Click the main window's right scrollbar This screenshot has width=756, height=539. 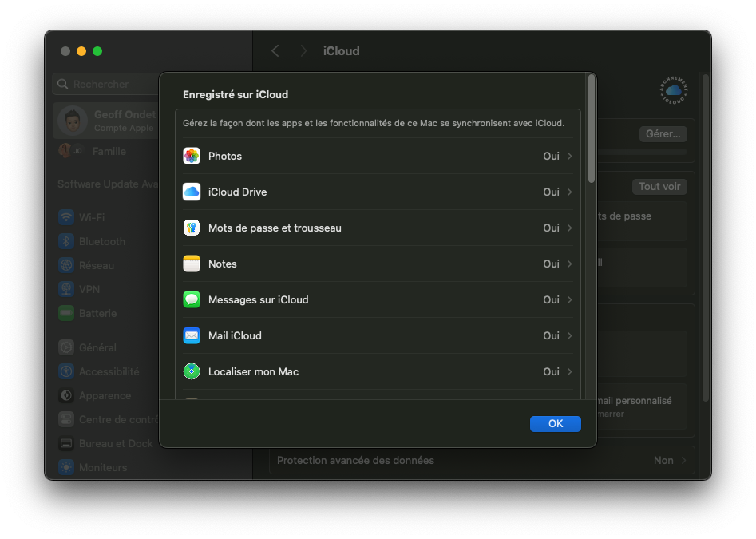click(x=706, y=237)
